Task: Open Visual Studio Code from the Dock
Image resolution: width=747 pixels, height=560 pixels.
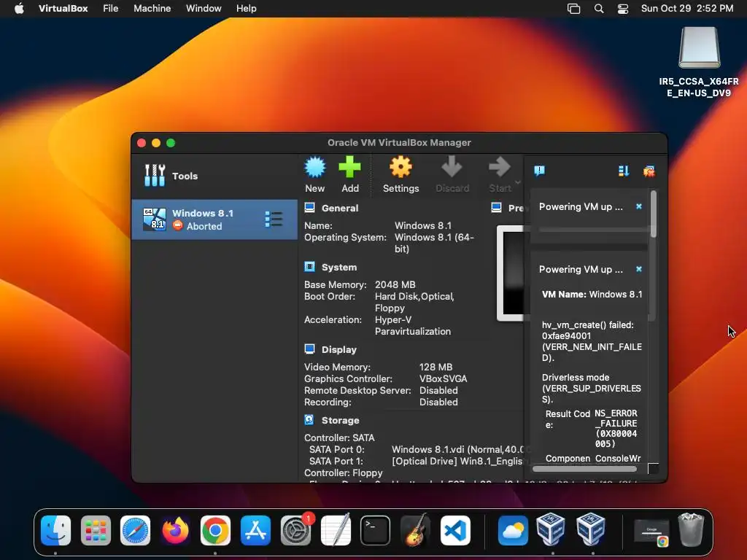Action: [455, 530]
